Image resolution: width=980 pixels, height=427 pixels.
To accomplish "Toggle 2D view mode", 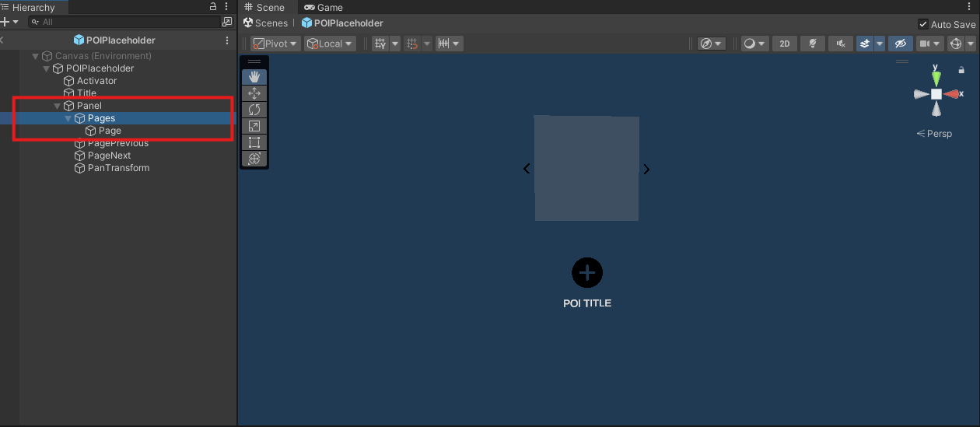I will coord(785,44).
